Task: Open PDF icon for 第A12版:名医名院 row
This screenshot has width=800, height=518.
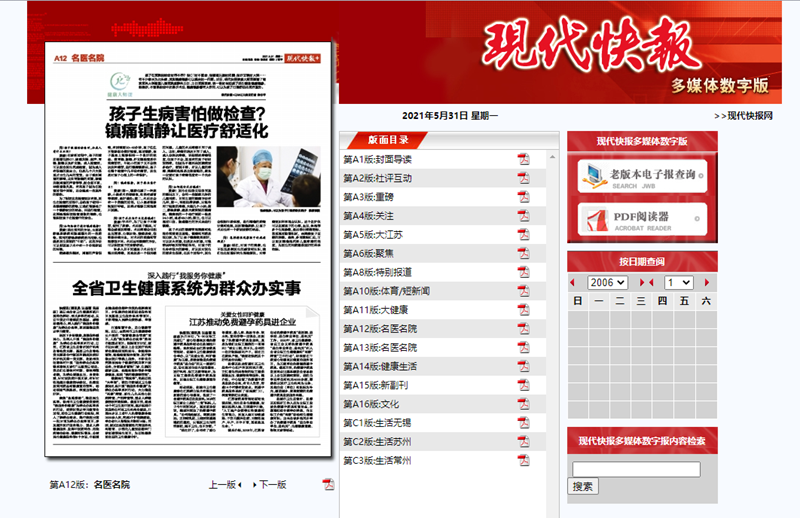Action: (523, 329)
